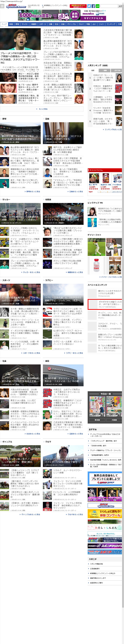Click the Twitter share icon
Image resolution: width=124 pixels, height=644 pixels.
[x=89, y=6]
